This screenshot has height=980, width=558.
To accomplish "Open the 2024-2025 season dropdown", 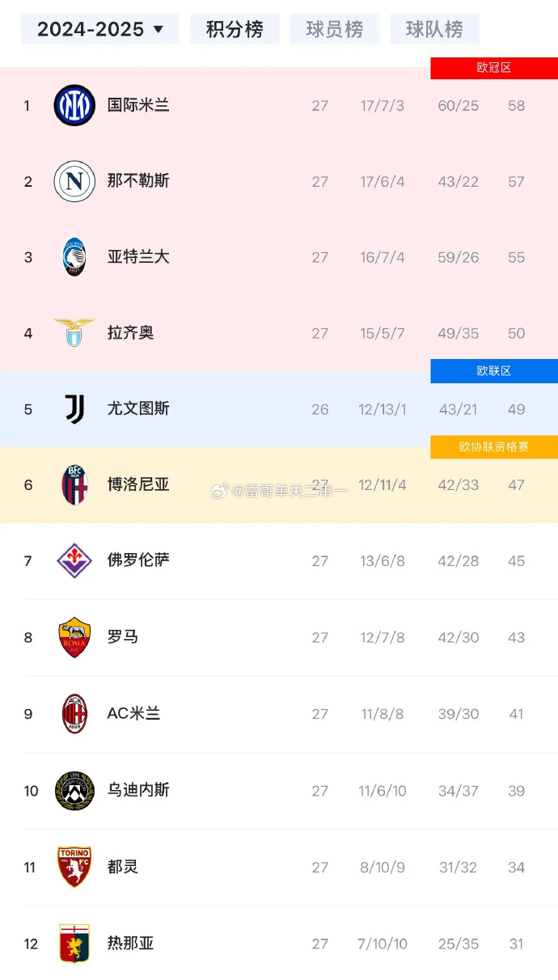I will pos(99,28).
